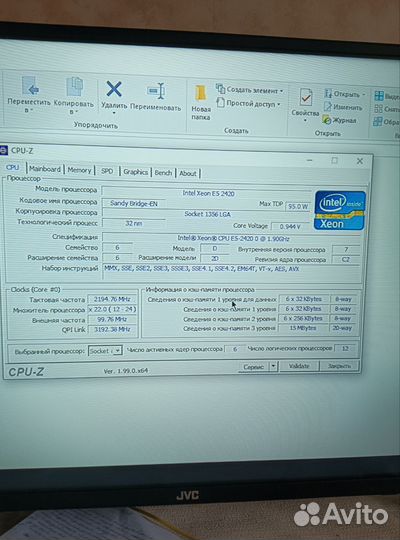400x540 pixels.
Task: Click the Socket 1356 LGA package field
Action: (207, 214)
